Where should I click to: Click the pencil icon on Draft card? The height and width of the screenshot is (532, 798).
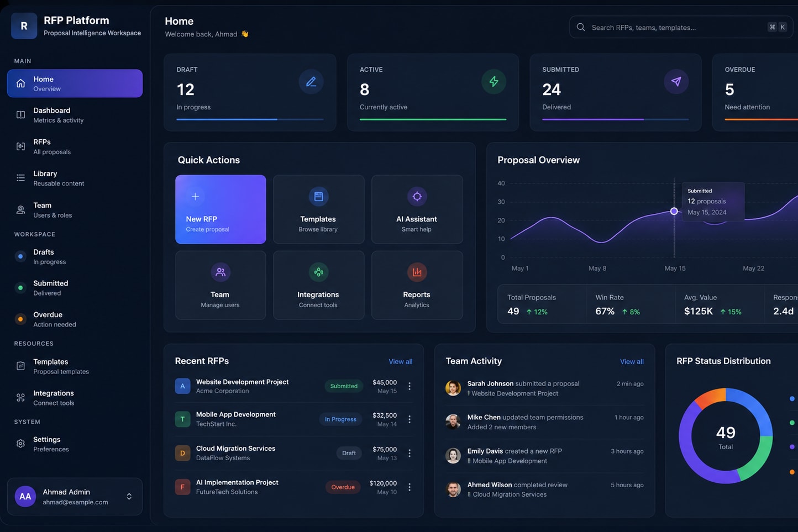coord(311,82)
